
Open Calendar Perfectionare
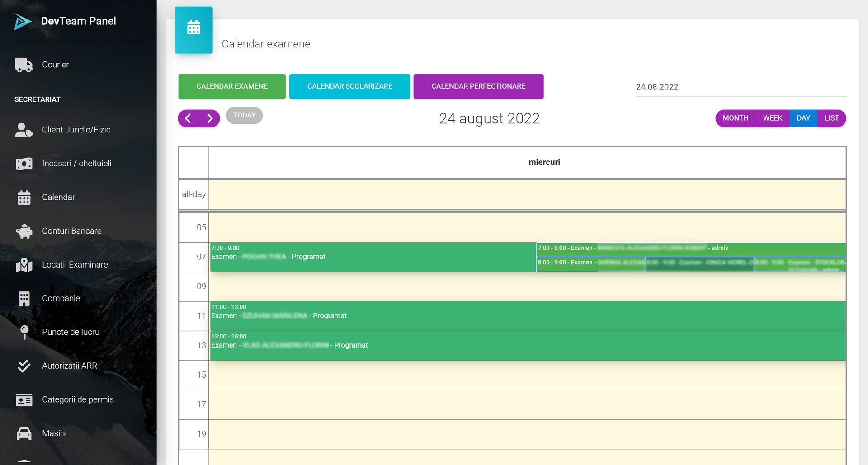point(478,86)
